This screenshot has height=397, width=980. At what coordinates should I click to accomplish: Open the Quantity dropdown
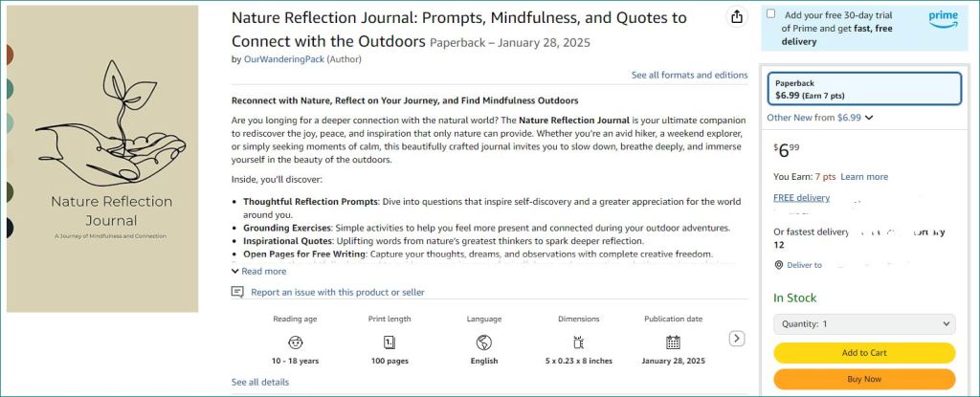863,324
